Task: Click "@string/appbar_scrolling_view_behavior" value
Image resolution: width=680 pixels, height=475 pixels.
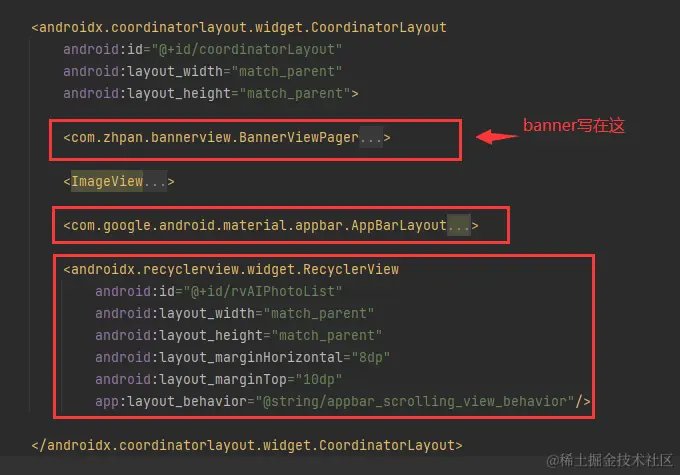Action: pyautogui.click(x=415, y=402)
